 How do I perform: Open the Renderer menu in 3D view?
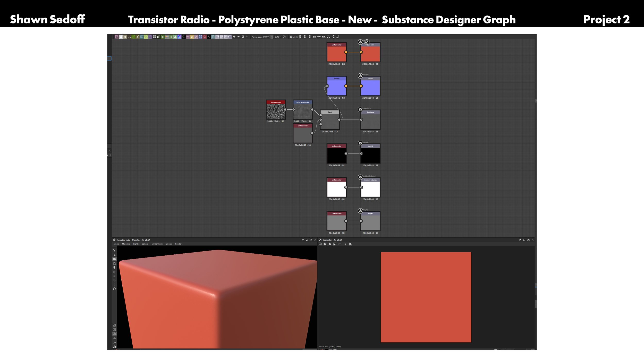(x=179, y=244)
